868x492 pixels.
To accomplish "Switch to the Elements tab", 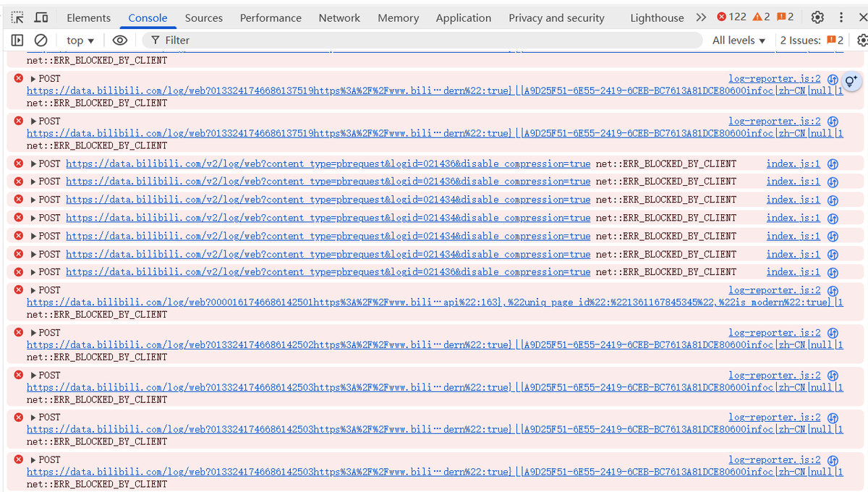I will pos(89,18).
